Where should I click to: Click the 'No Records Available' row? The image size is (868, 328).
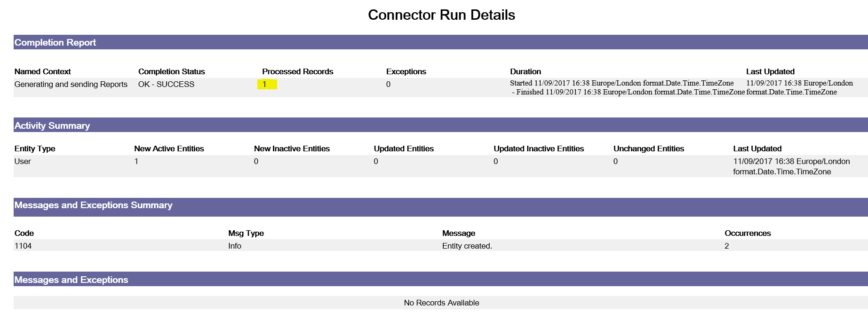tap(440, 303)
